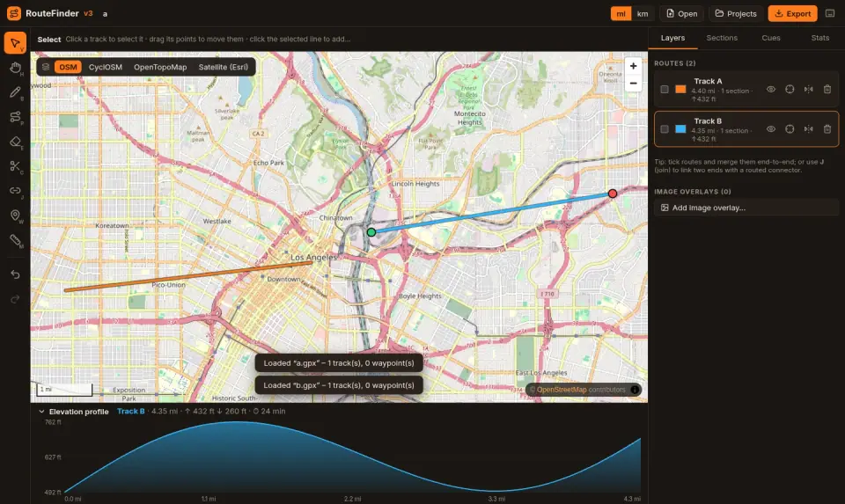Reverse direction of Track B
845x504 pixels.
click(x=808, y=129)
